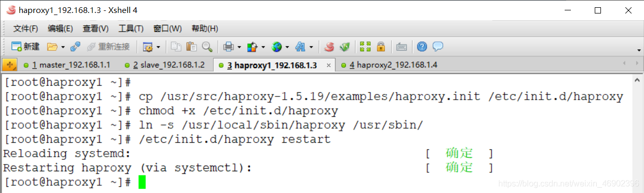Click the globe encoding icon
The image size is (644, 193).
tap(276, 47)
